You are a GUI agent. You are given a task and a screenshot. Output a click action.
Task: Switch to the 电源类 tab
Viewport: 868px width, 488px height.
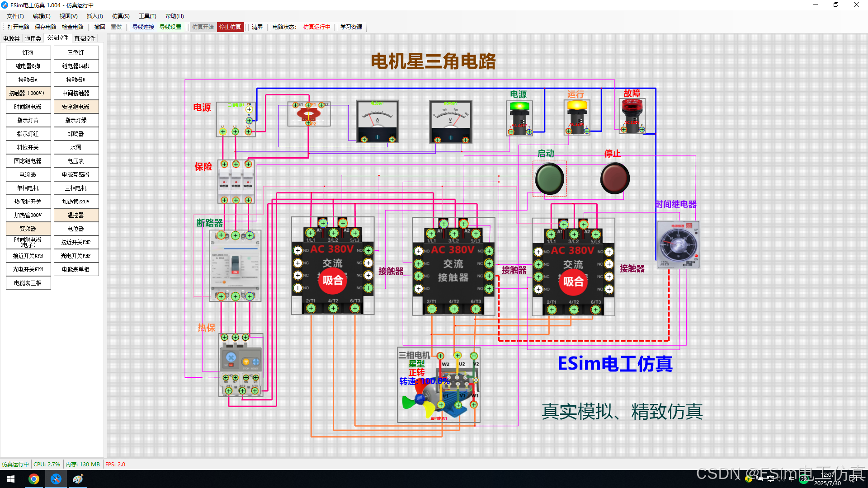tap(11, 38)
